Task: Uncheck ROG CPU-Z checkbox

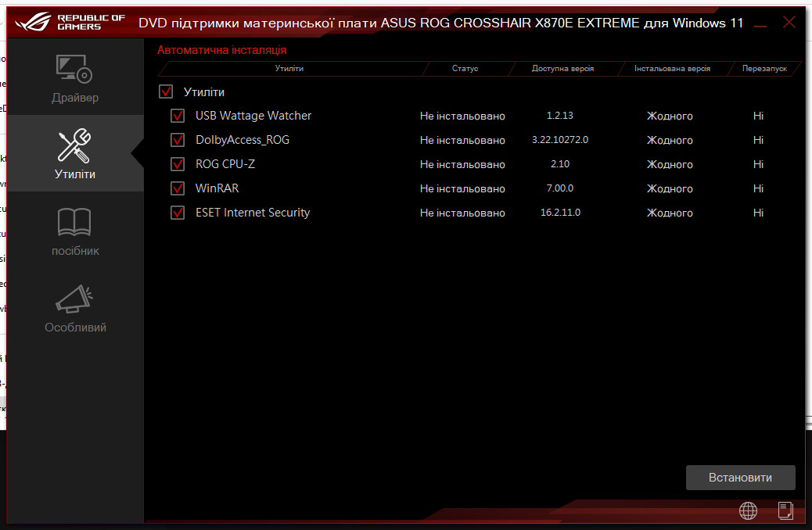Action: [x=178, y=164]
